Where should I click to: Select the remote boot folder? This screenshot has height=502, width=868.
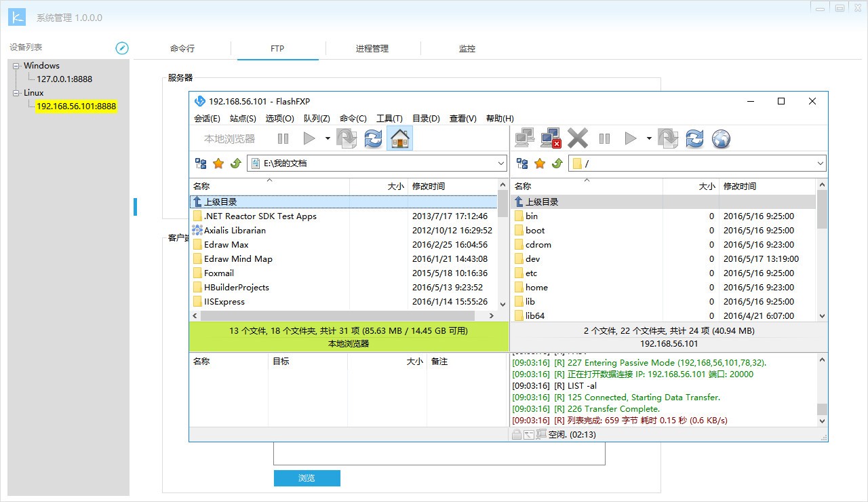[535, 230]
